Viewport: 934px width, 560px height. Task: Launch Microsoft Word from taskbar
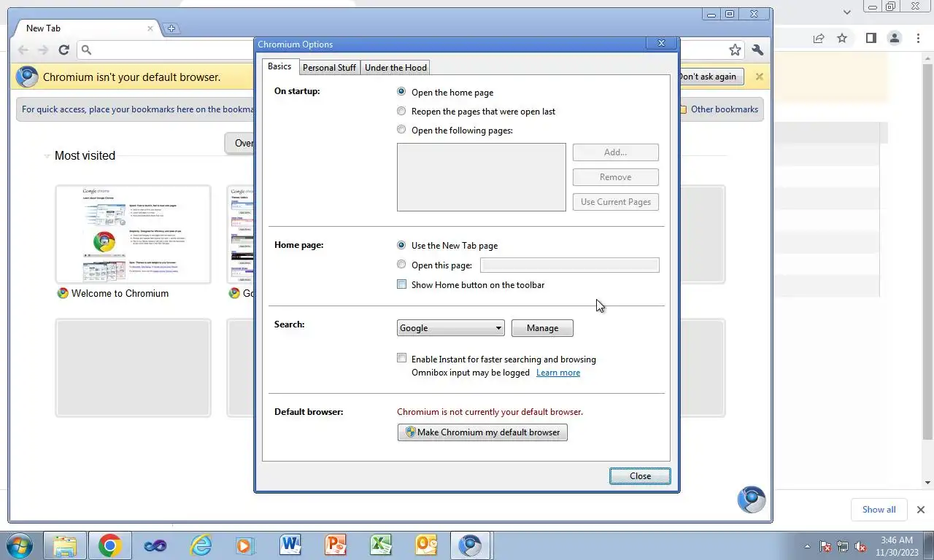click(290, 545)
